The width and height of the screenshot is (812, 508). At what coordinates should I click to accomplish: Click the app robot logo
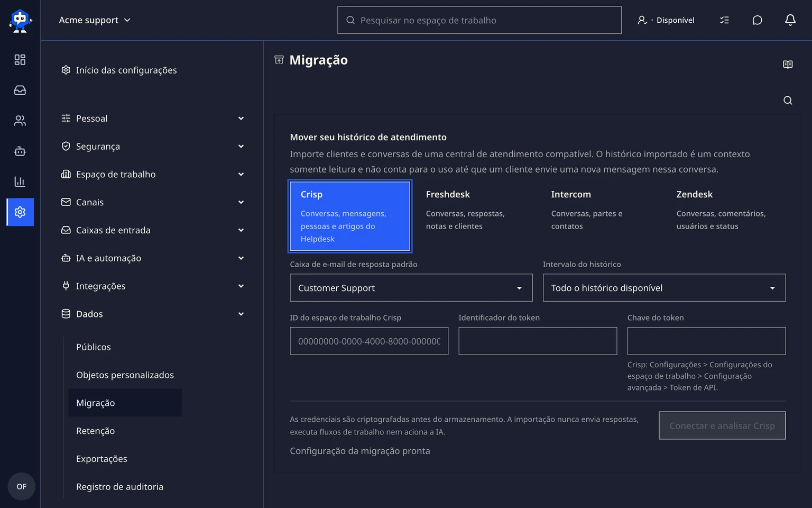tap(20, 21)
